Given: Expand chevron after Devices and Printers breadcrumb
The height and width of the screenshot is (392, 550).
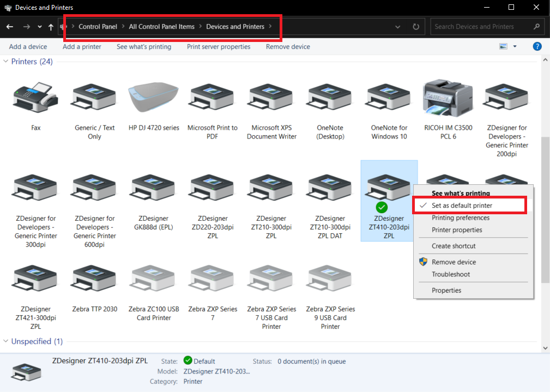Looking at the screenshot, I should 270,26.
